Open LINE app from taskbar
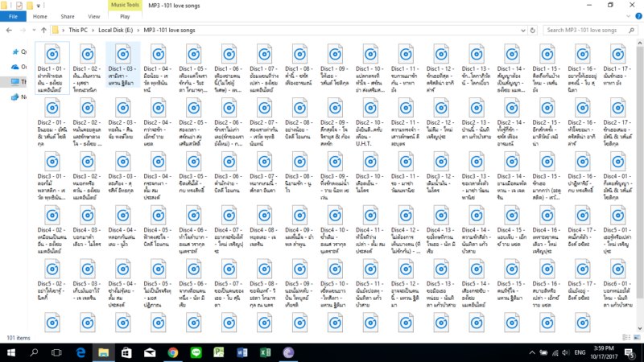The image size is (644, 362). pyautogui.click(x=196, y=352)
